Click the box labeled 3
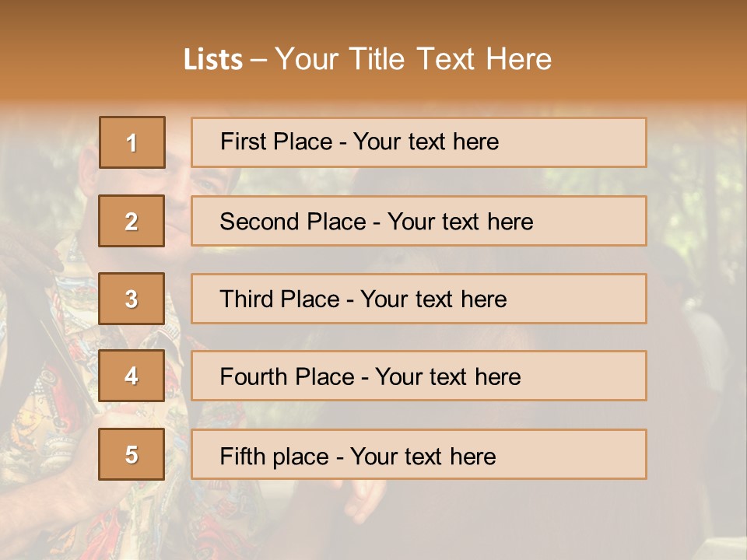 pos(132,299)
